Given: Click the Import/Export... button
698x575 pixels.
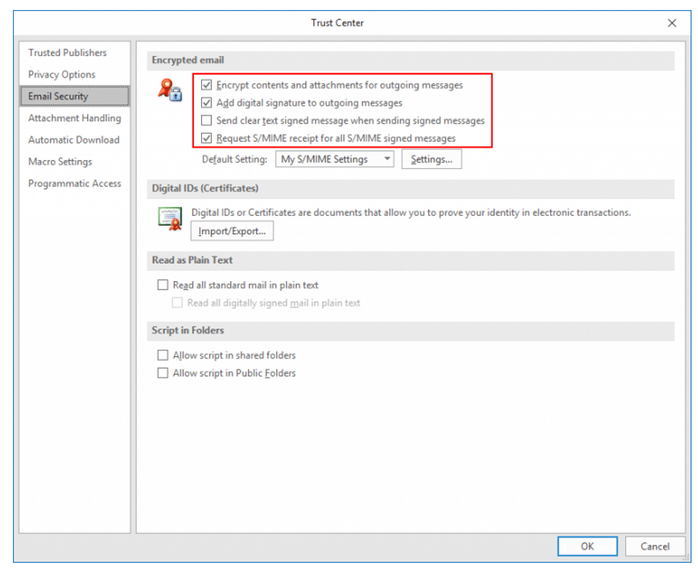Looking at the screenshot, I should (232, 231).
